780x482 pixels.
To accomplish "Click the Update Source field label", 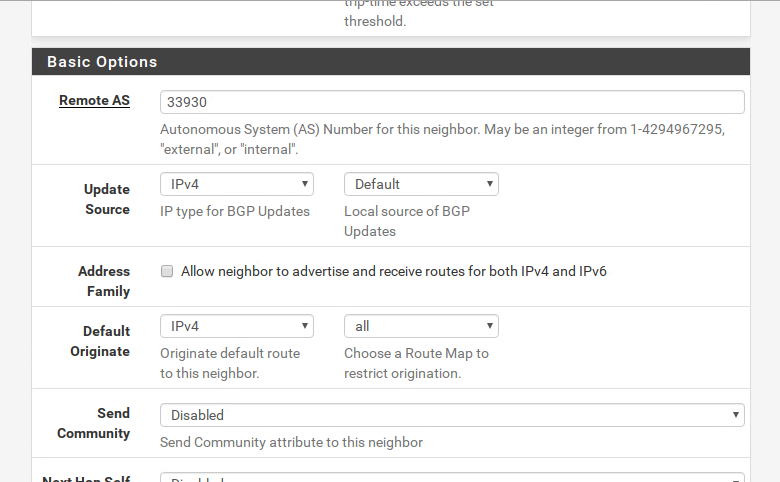I will coord(106,199).
